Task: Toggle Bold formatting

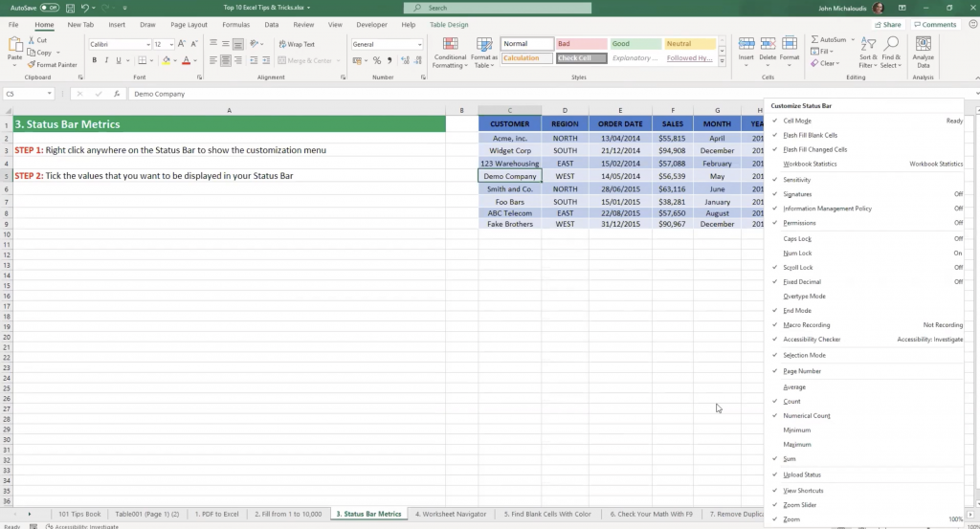Action: pos(95,60)
